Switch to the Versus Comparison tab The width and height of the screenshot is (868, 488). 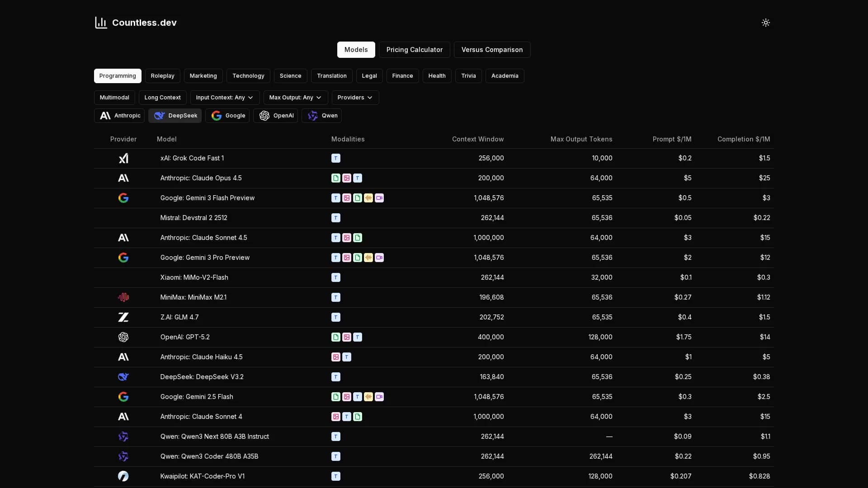click(x=492, y=50)
